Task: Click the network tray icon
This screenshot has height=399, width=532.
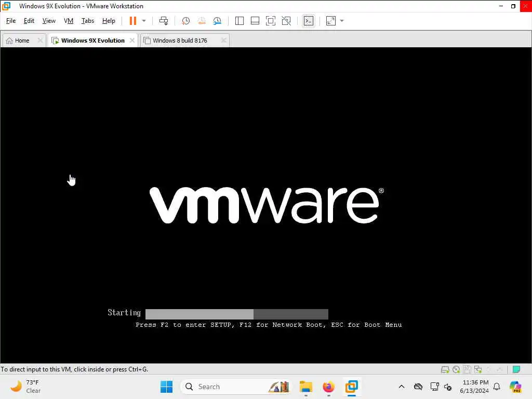Action: (434, 387)
